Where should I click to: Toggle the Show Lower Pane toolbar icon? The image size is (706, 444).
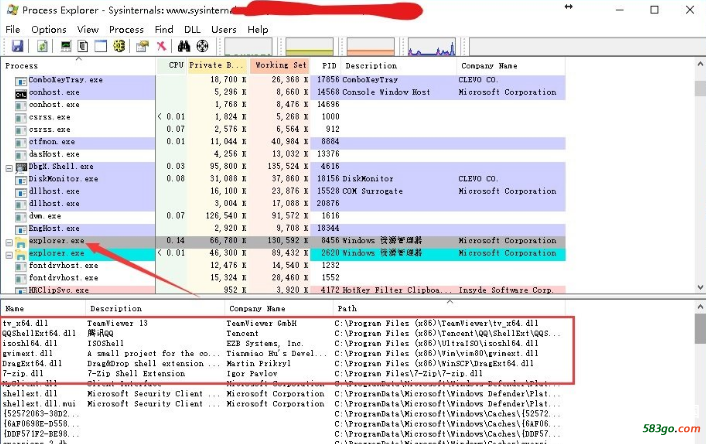(x=100, y=46)
